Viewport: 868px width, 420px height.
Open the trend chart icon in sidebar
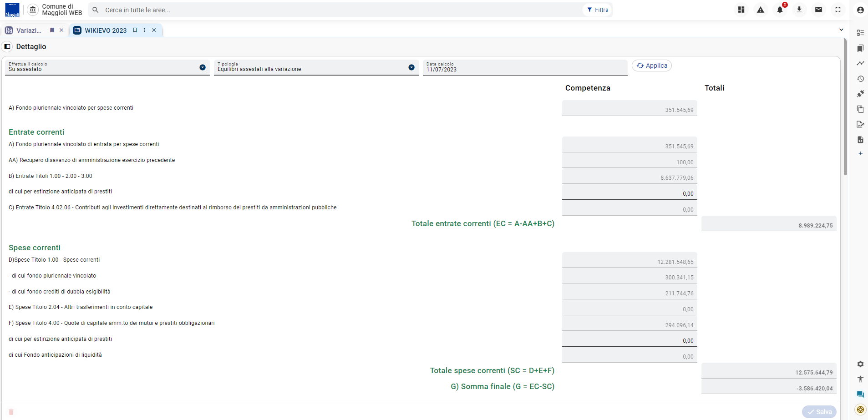tap(860, 63)
